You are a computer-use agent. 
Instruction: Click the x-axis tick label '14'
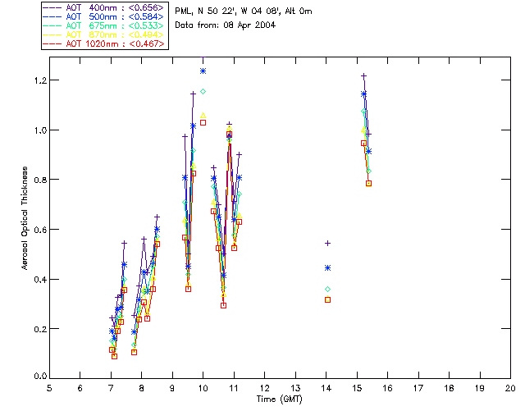(x=326, y=388)
